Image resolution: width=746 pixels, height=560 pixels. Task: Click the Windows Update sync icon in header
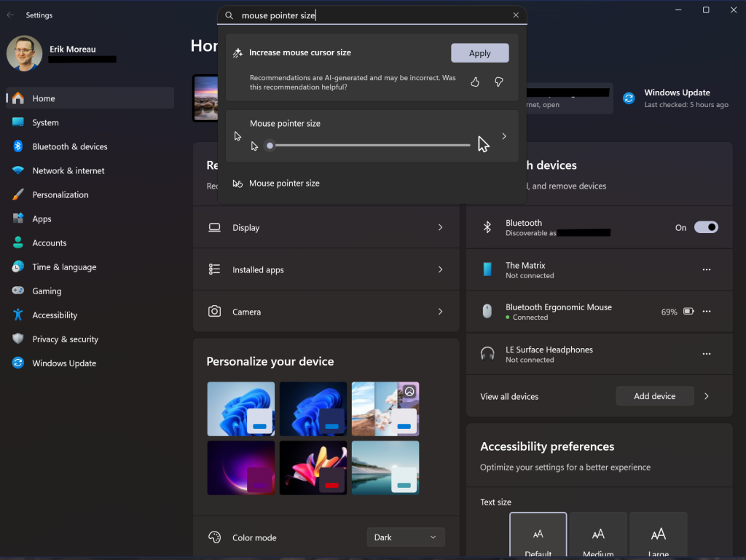[x=629, y=98]
